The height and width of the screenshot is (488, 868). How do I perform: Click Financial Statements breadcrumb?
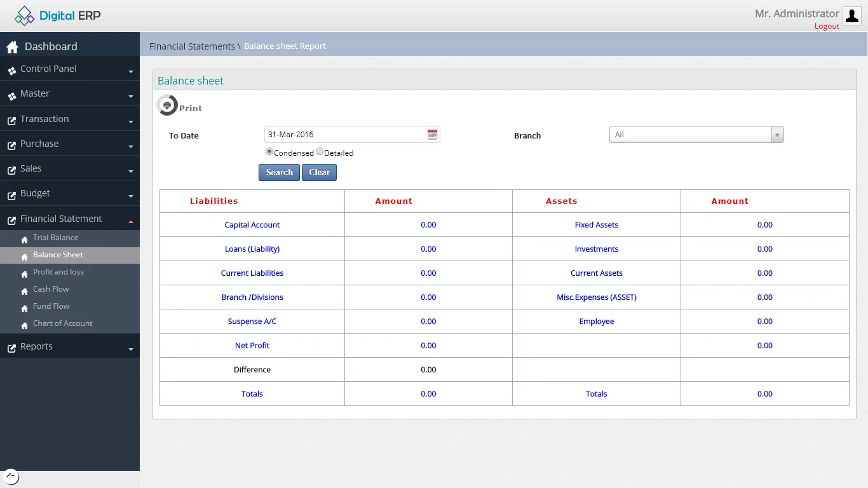[192, 46]
